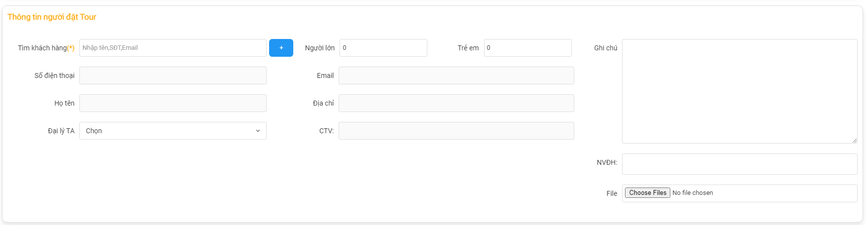868x225 pixels.
Task: Click the Họ tên input field
Action: point(173,103)
